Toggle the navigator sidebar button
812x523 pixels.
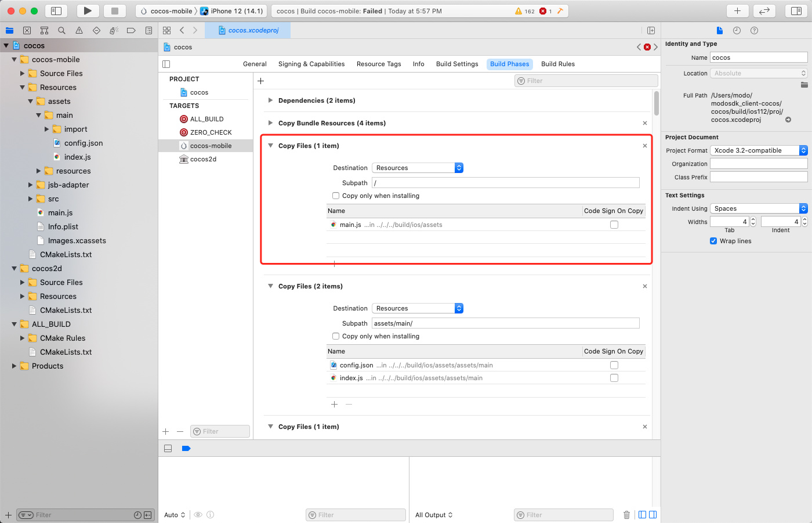point(56,10)
